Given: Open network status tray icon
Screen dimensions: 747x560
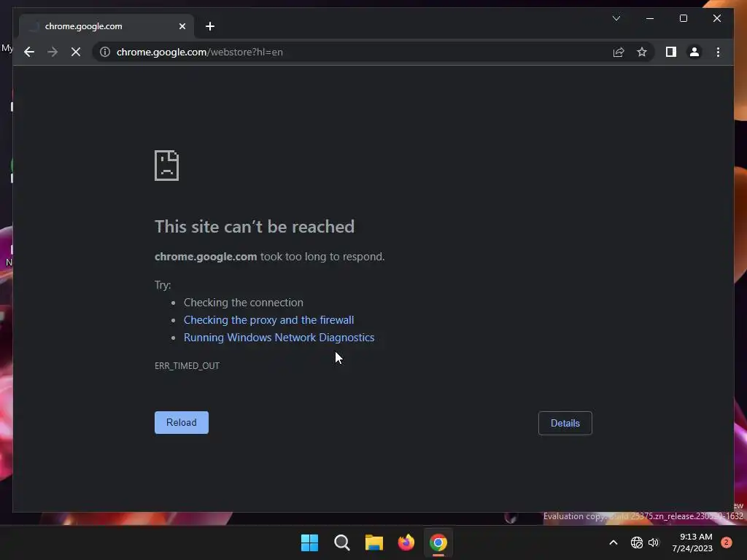Looking at the screenshot, I should [x=636, y=542].
